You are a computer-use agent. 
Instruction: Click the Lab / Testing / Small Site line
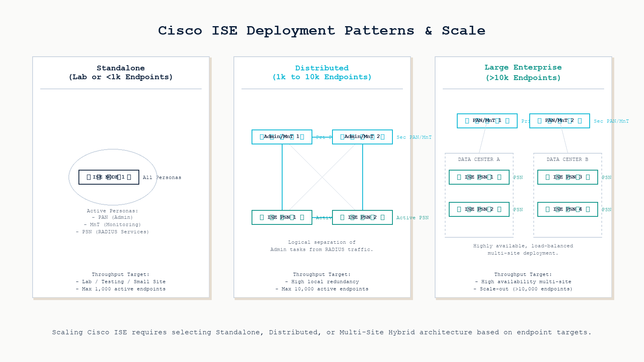click(121, 282)
